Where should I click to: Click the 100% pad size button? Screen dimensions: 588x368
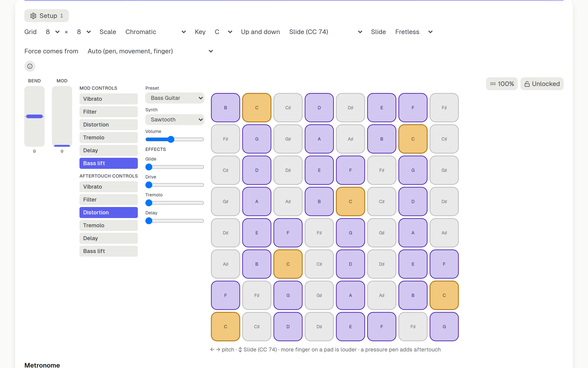(x=502, y=84)
